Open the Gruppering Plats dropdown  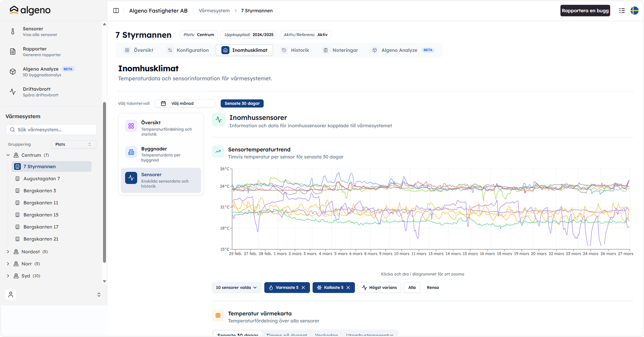[x=73, y=144]
